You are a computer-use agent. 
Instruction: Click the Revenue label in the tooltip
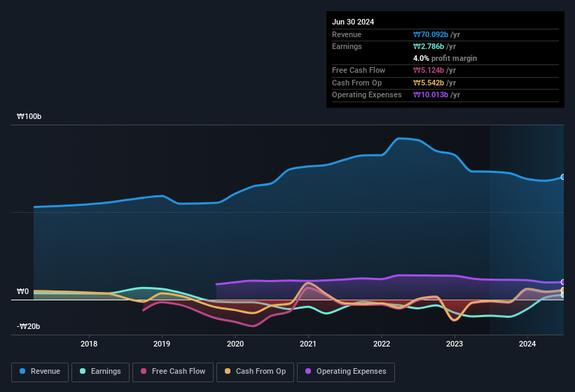347,34
